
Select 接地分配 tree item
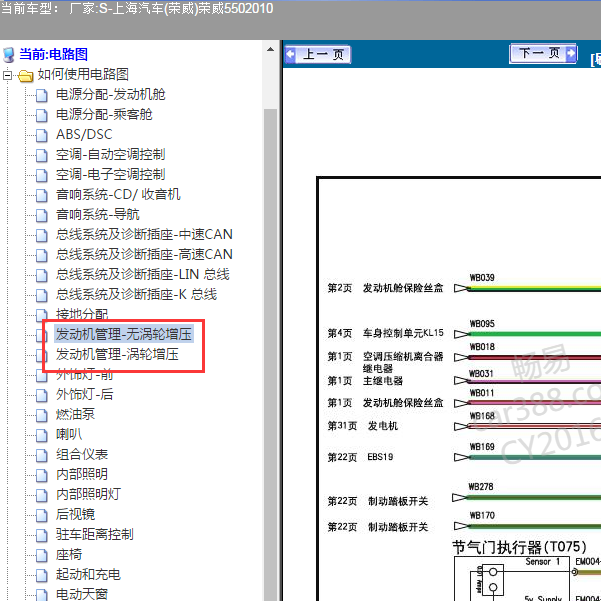(82, 314)
